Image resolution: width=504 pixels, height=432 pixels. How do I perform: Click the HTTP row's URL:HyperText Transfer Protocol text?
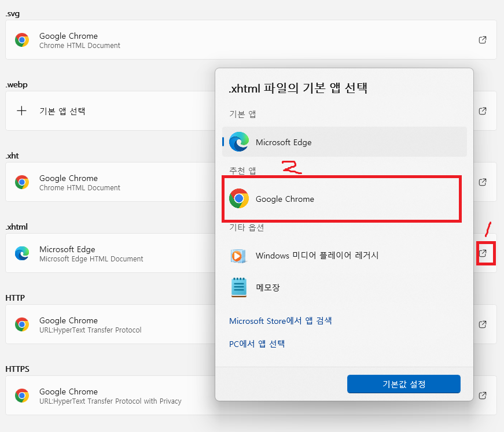(90, 330)
